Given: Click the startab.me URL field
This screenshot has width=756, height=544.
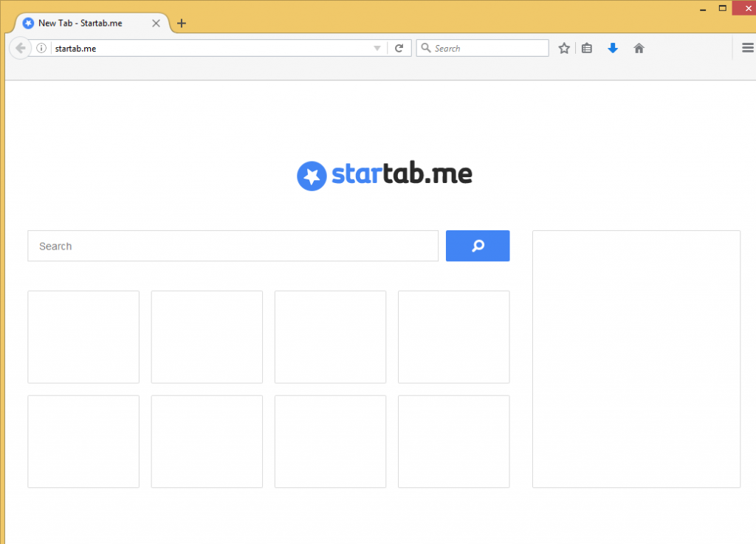Looking at the screenshot, I should coord(210,48).
